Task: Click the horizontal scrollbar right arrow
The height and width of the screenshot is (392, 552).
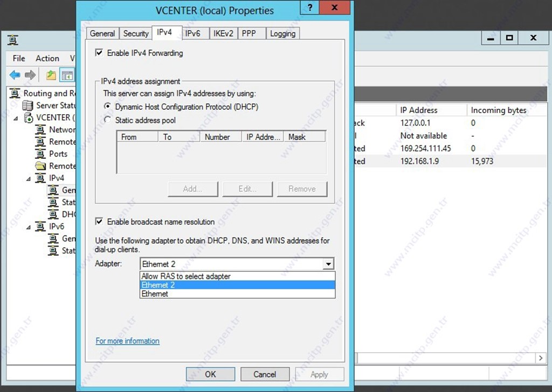Action: pyautogui.click(x=541, y=358)
